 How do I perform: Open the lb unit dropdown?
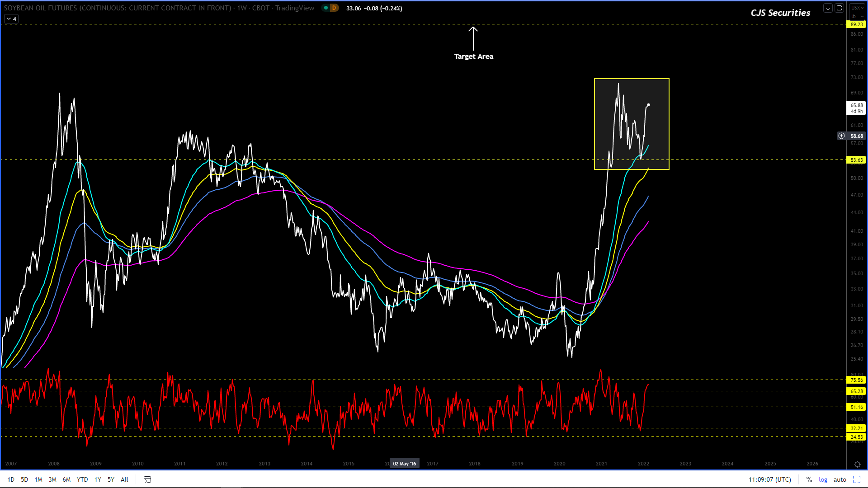tap(857, 16)
